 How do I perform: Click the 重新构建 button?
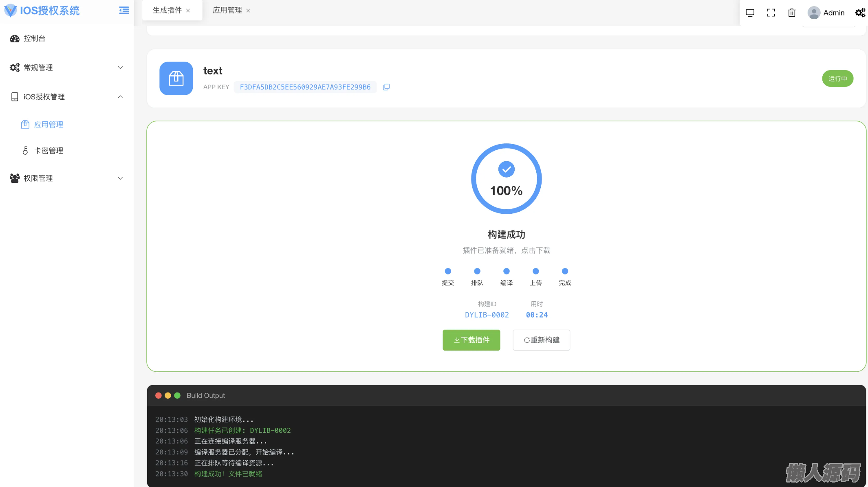541,340
